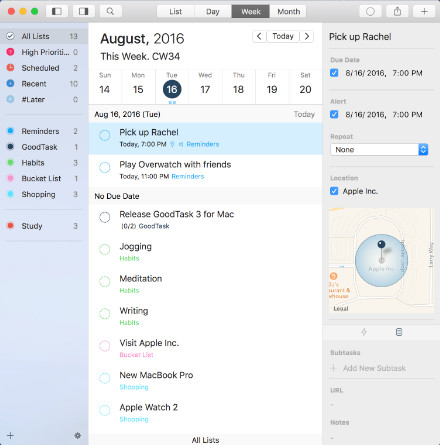440x445 pixels.
Task: Click the lightning quick actions icon
Action: click(364, 332)
